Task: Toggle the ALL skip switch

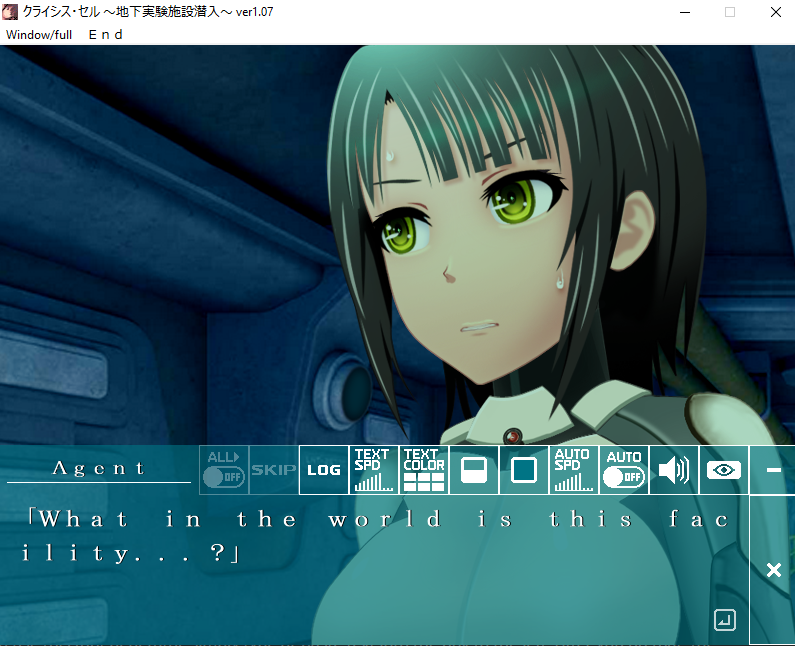Action: 224,470
